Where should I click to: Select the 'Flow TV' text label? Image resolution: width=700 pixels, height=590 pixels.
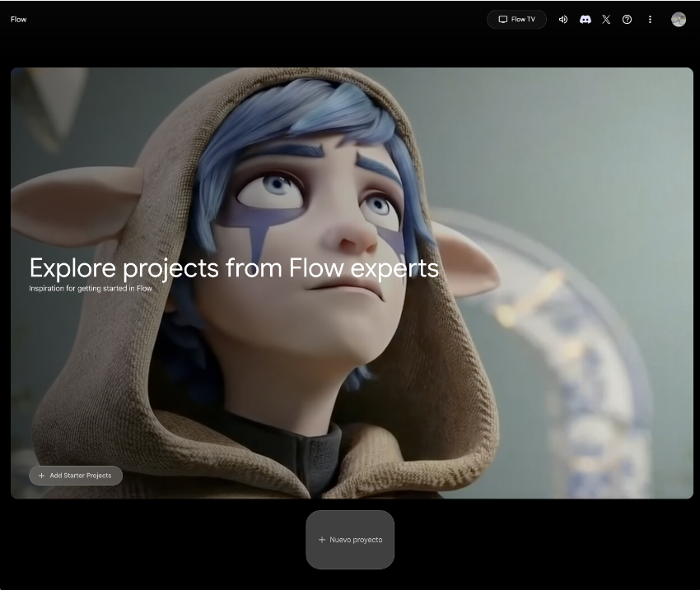pyautogui.click(x=523, y=20)
